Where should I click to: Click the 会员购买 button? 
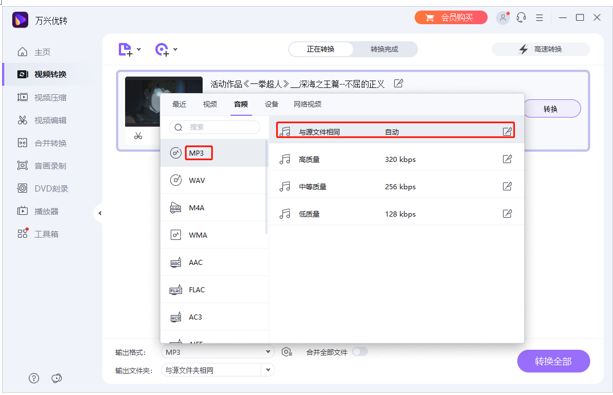click(451, 18)
